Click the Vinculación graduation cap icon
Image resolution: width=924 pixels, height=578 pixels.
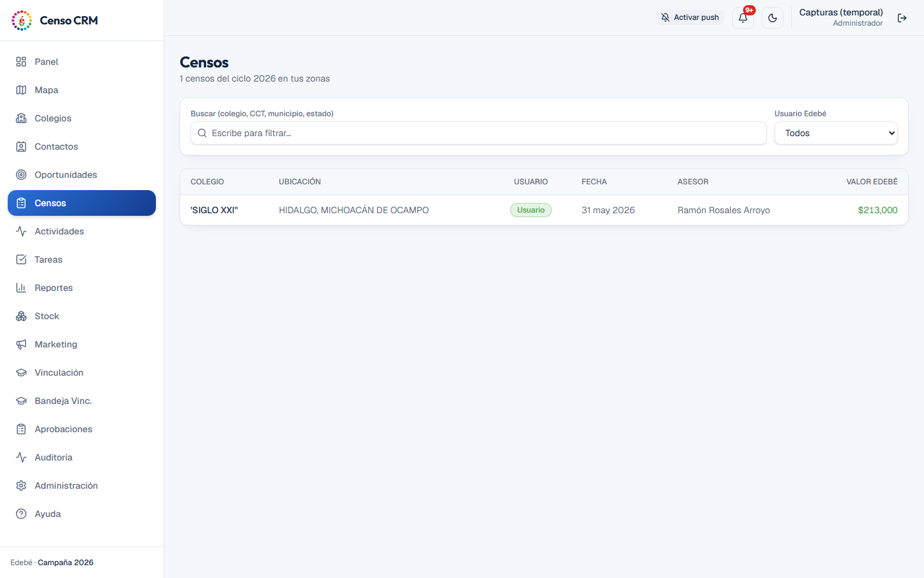point(21,372)
